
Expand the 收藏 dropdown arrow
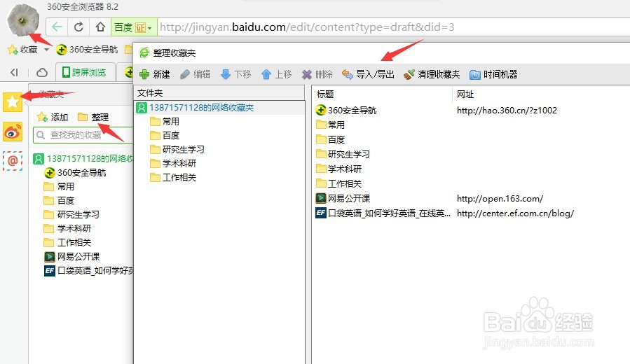[47, 50]
